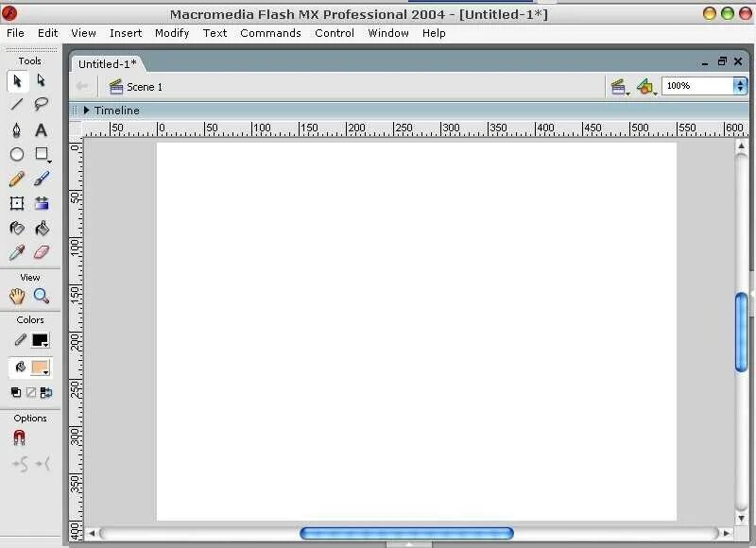Open the 100% zoom dropdown arrow
Image resolution: width=756 pixels, height=548 pixels.
tap(740, 86)
